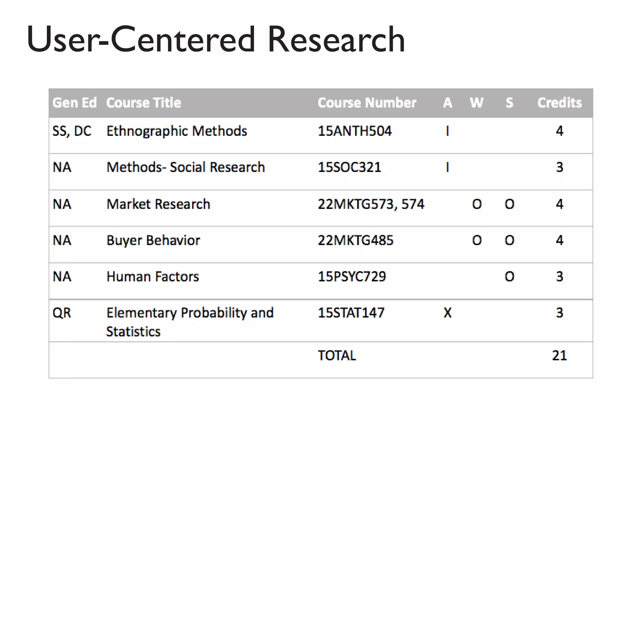Select 'Human Factors' course title
Image resolution: width=644 pixels, height=644 pixels.
[x=153, y=277]
